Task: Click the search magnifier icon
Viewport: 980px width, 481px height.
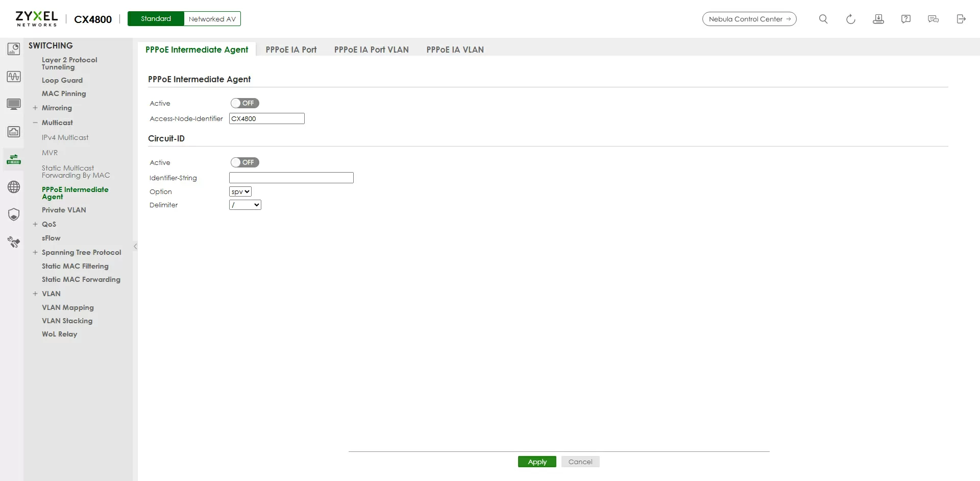Action: (823, 19)
